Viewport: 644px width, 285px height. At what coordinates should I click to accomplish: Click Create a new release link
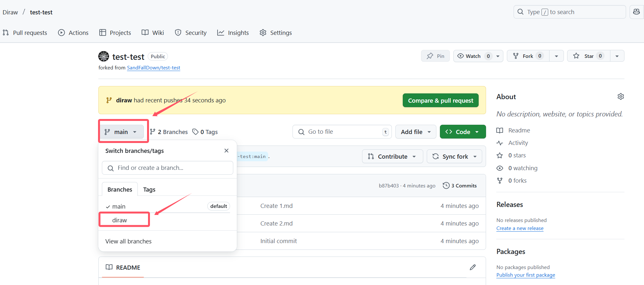[x=520, y=228]
